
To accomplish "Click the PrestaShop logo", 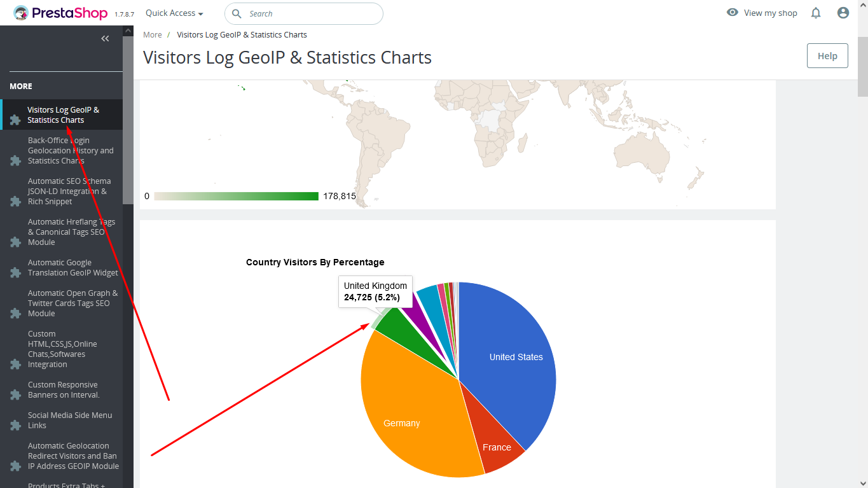I will (x=61, y=13).
